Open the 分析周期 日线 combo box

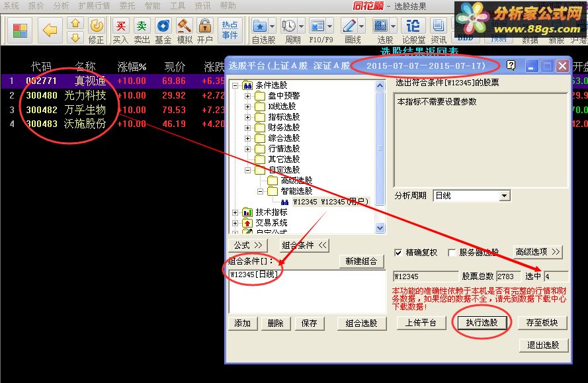point(472,195)
